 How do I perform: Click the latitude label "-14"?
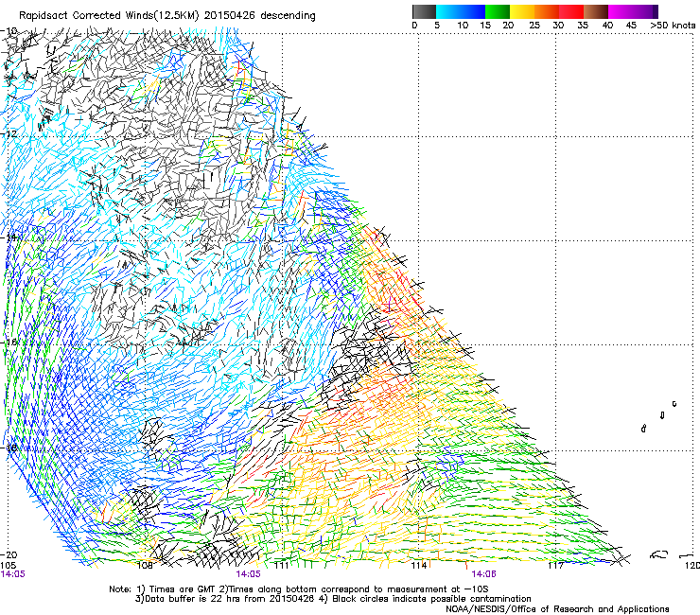pyautogui.click(x=9, y=237)
